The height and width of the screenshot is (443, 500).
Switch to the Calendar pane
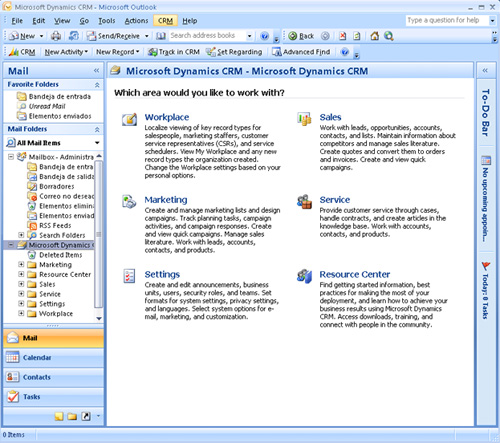[x=53, y=358]
